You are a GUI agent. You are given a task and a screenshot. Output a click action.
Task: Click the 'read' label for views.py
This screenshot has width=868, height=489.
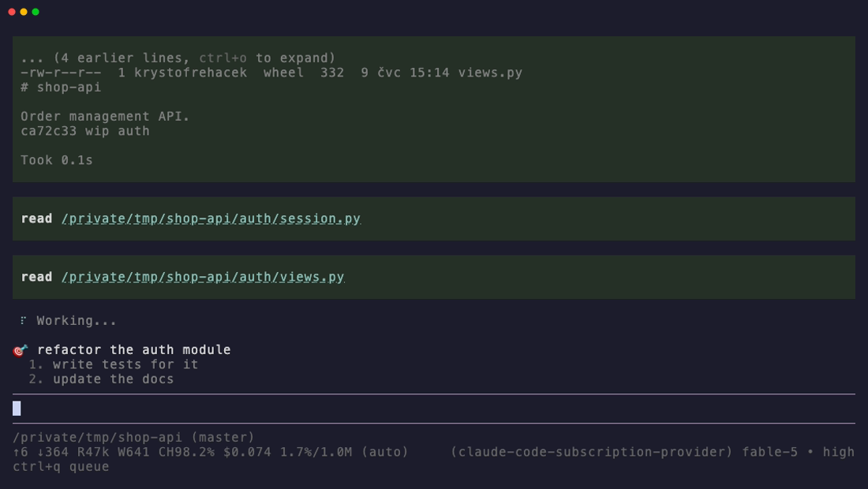point(36,277)
